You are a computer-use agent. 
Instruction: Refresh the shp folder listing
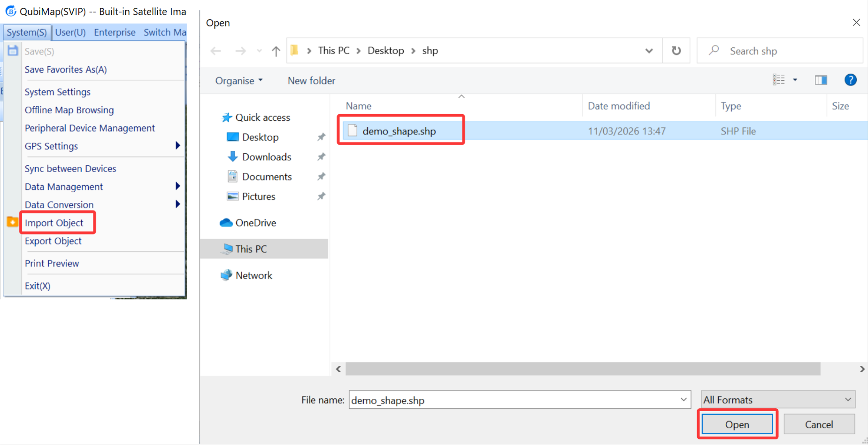click(x=676, y=50)
